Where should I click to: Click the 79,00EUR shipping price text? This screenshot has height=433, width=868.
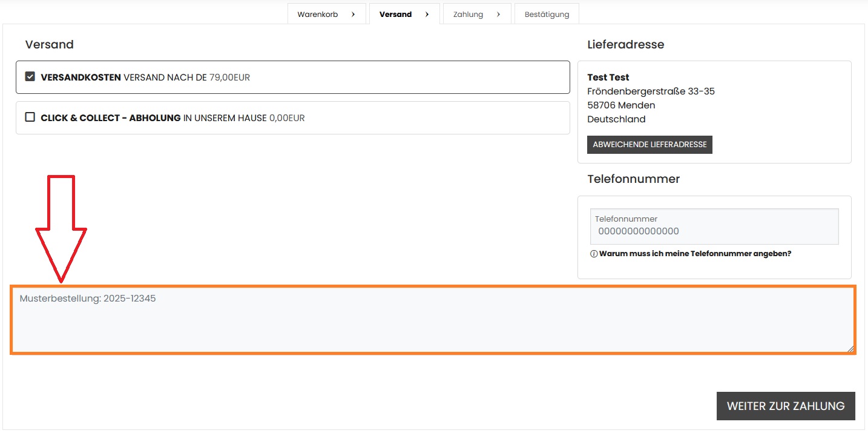pos(229,78)
